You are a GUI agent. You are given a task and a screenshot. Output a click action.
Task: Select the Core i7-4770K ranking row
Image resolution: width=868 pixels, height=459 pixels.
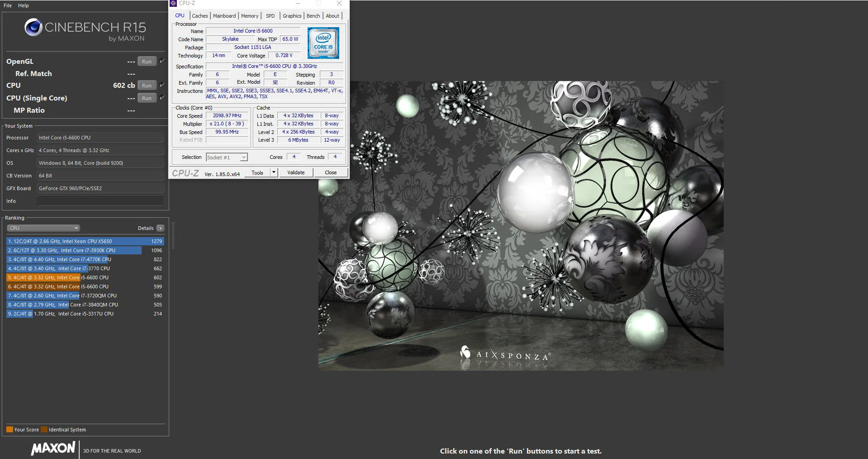click(85, 259)
